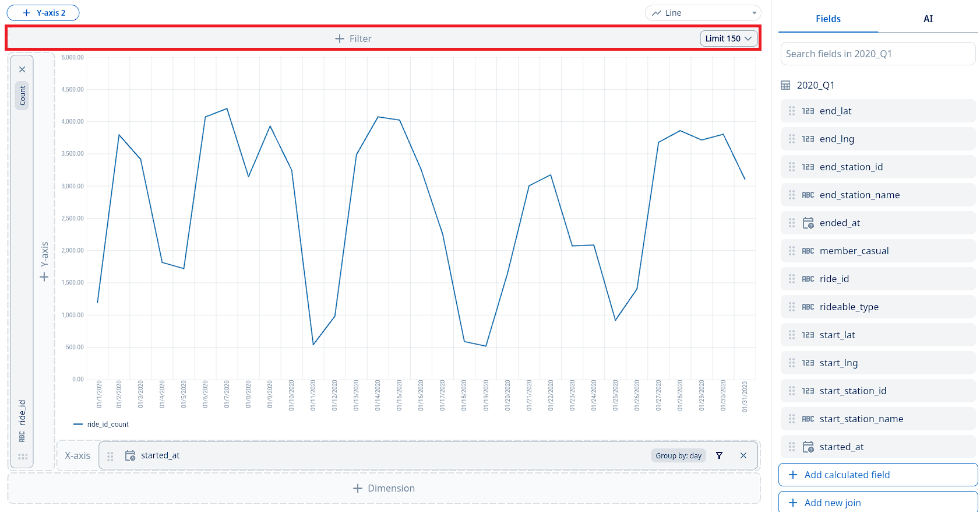Click the ABC type icon for member_casual
980x512 pixels.
click(808, 251)
